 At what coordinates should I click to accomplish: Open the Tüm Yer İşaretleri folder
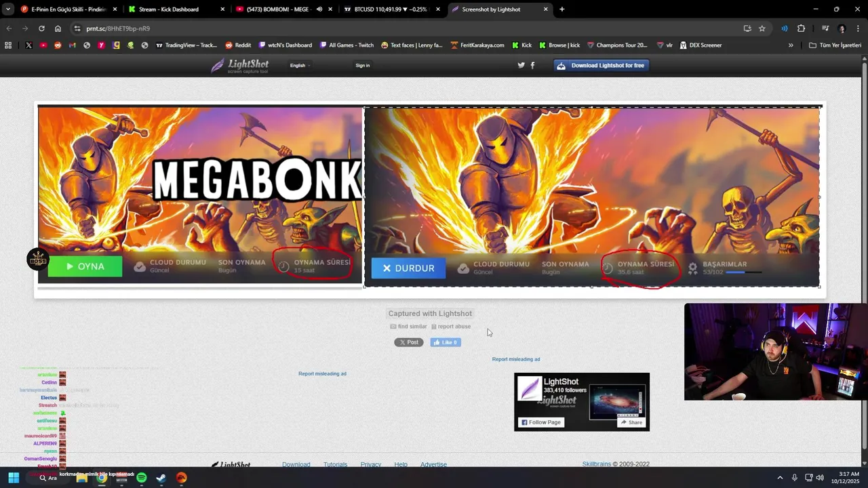835,45
